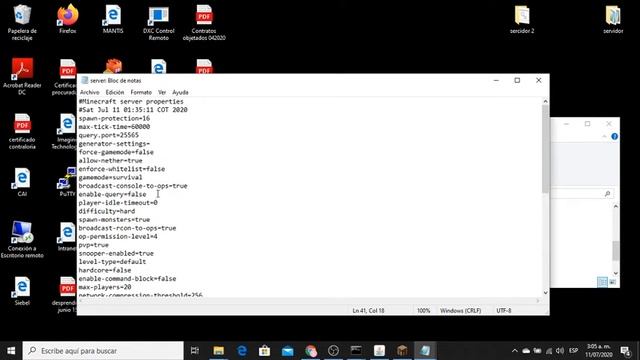Place cursor on pvp=true line

tap(93, 245)
